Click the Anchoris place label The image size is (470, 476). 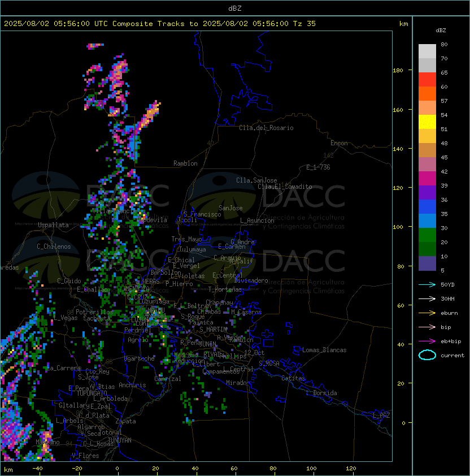[132, 385]
